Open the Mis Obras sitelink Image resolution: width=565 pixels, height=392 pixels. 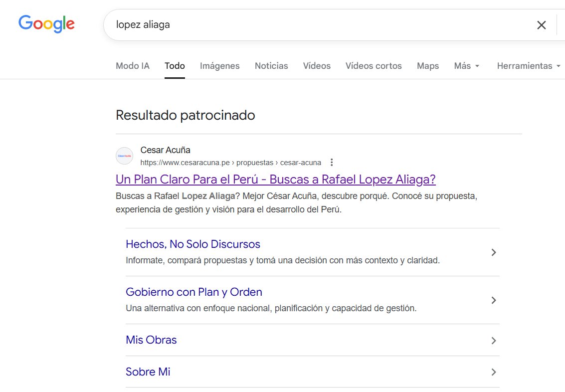[151, 340]
